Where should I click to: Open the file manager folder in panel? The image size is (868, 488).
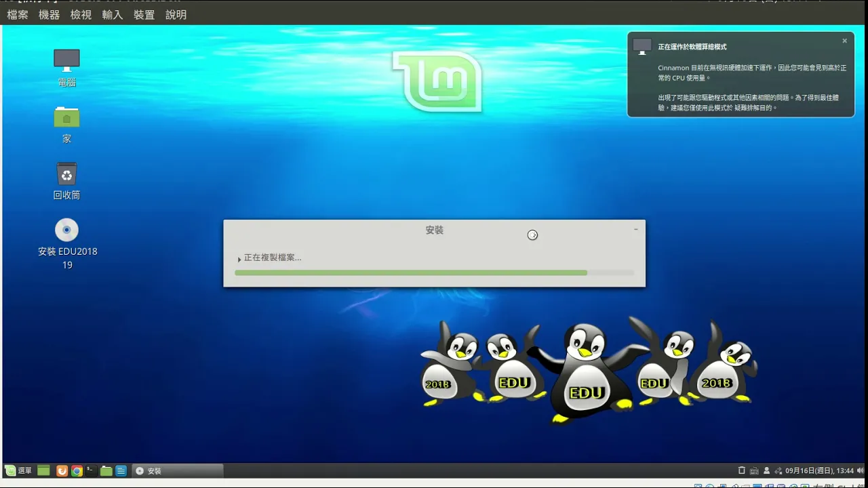click(x=106, y=470)
